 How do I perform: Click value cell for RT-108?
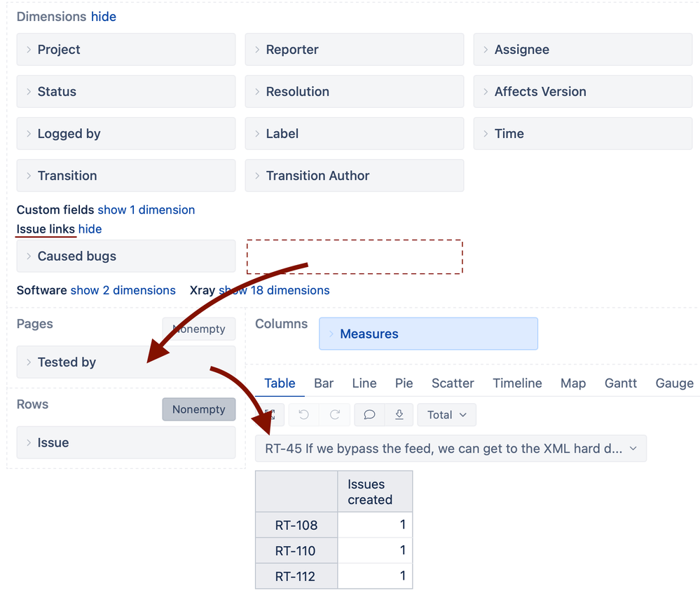point(375,525)
